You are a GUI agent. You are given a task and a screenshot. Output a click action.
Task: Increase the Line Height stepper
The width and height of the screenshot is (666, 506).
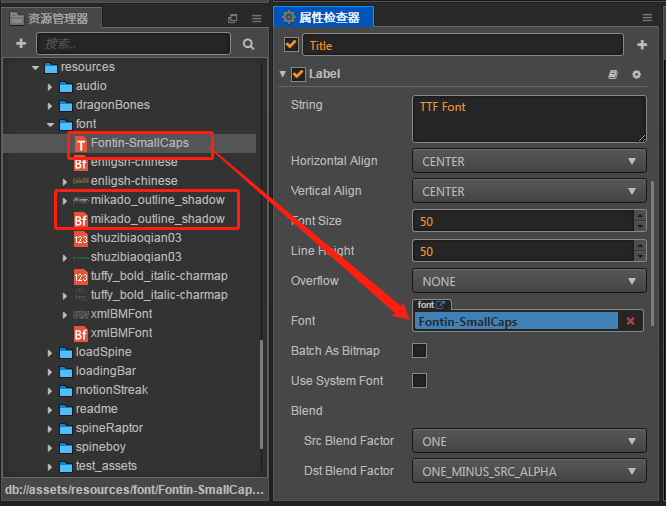pos(640,246)
